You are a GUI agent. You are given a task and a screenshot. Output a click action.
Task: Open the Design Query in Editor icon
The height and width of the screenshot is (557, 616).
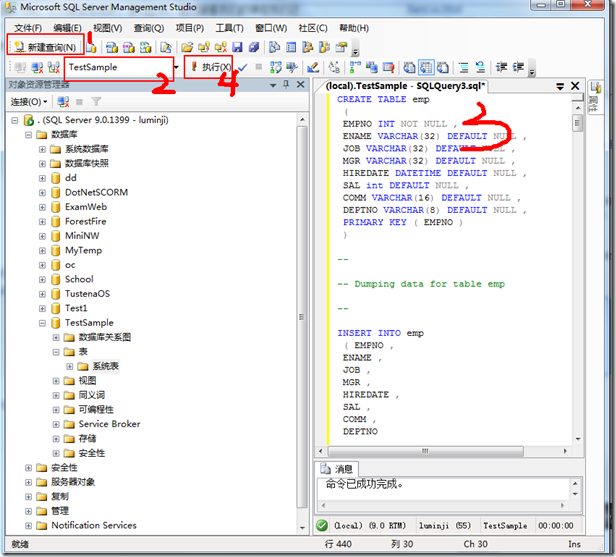click(313, 68)
